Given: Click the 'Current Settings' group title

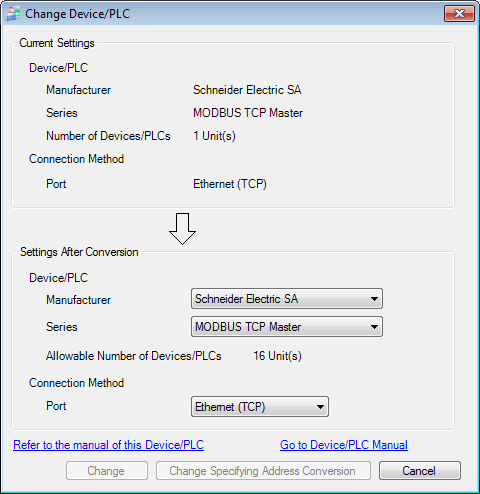Looking at the screenshot, I should pos(57,43).
